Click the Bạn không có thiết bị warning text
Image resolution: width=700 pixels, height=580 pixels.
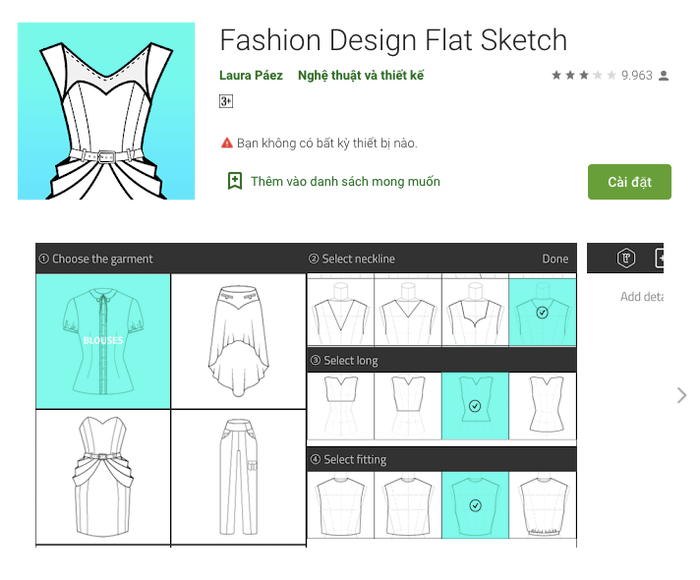[327, 143]
